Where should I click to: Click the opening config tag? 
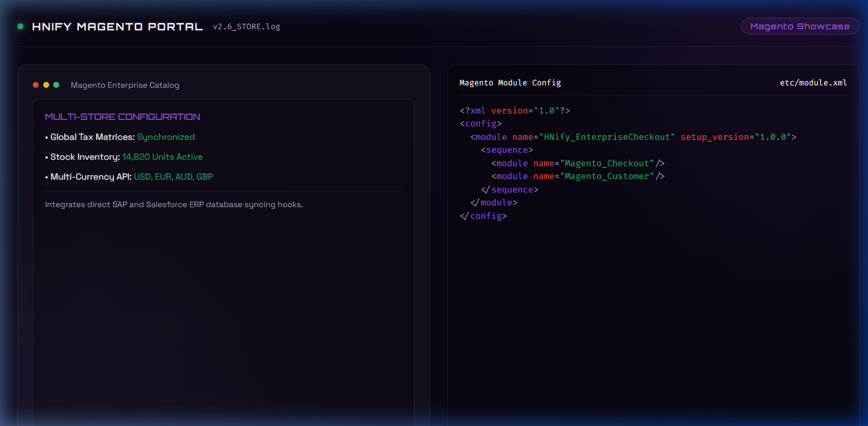coord(481,123)
